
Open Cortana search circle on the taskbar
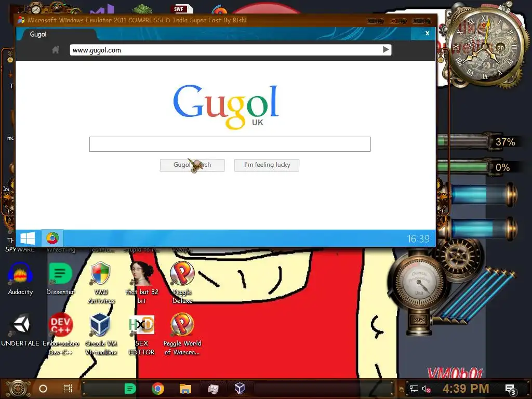43,389
